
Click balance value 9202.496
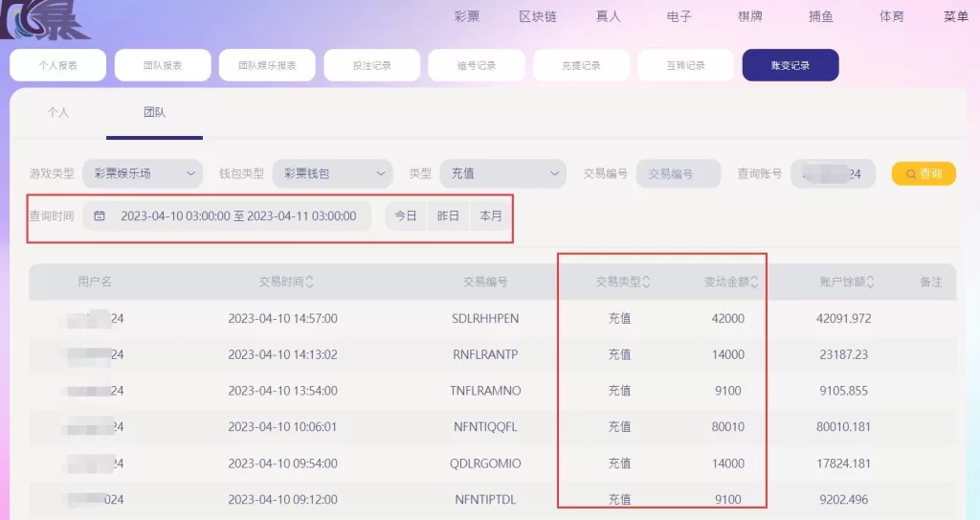(844, 500)
